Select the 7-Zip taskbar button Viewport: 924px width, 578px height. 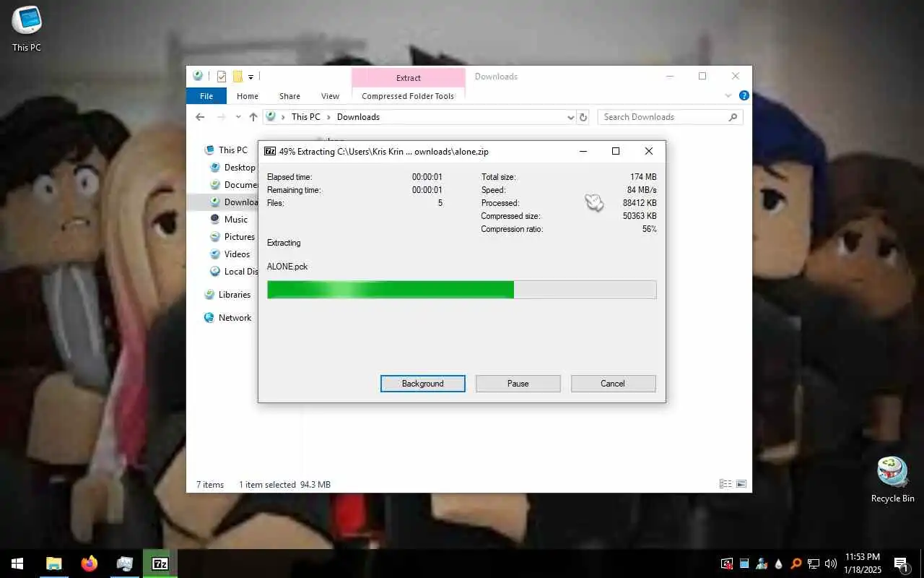click(160, 564)
